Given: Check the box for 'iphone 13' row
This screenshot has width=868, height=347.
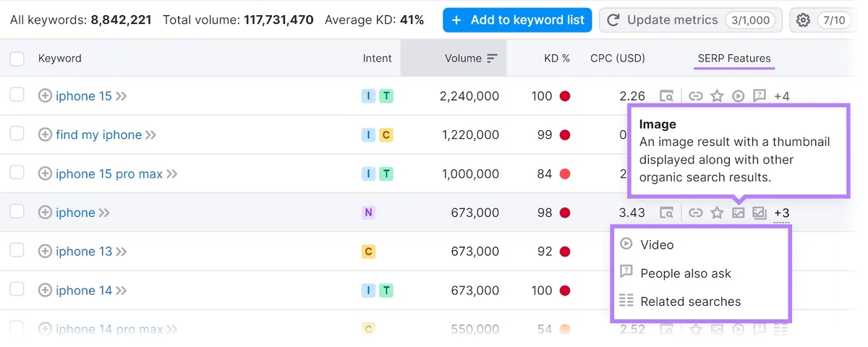Looking at the screenshot, I should (x=17, y=251).
